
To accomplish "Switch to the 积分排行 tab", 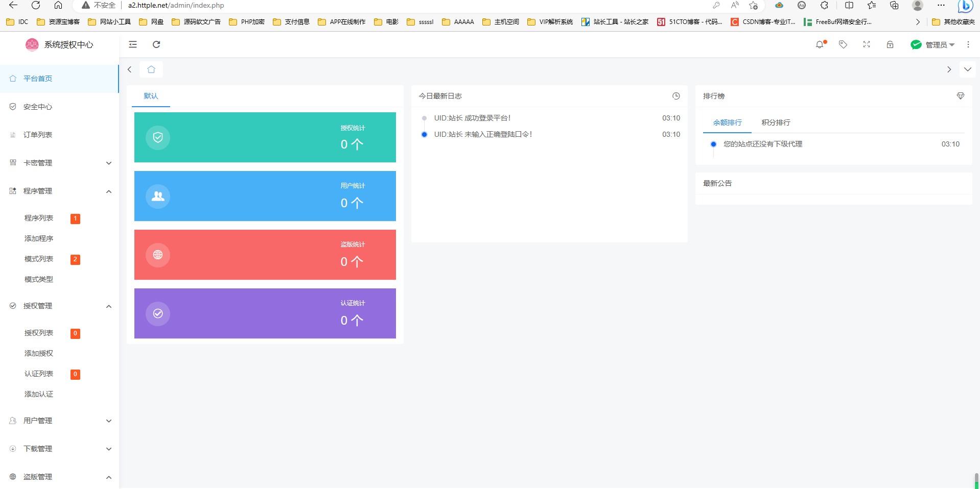I will [776, 123].
